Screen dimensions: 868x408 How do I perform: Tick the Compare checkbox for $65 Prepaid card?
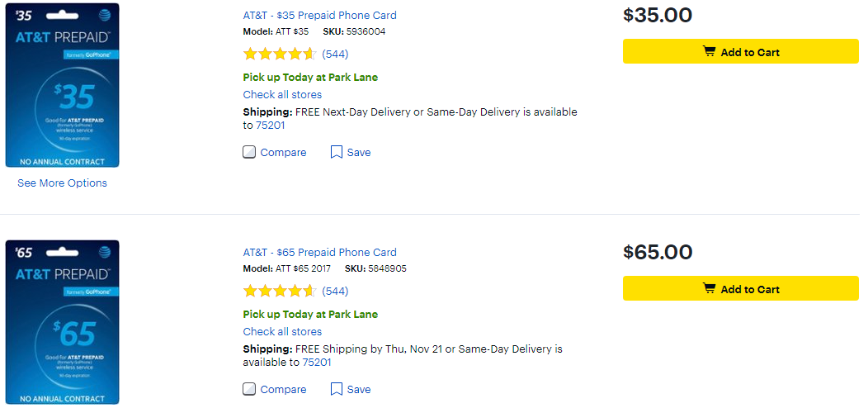coord(249,390)
